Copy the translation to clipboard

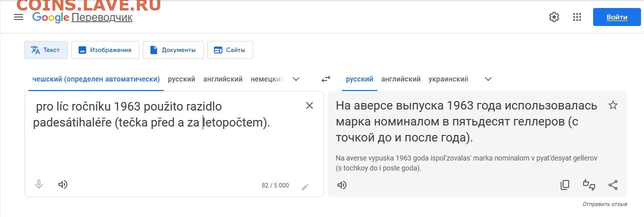coord(565,185)
